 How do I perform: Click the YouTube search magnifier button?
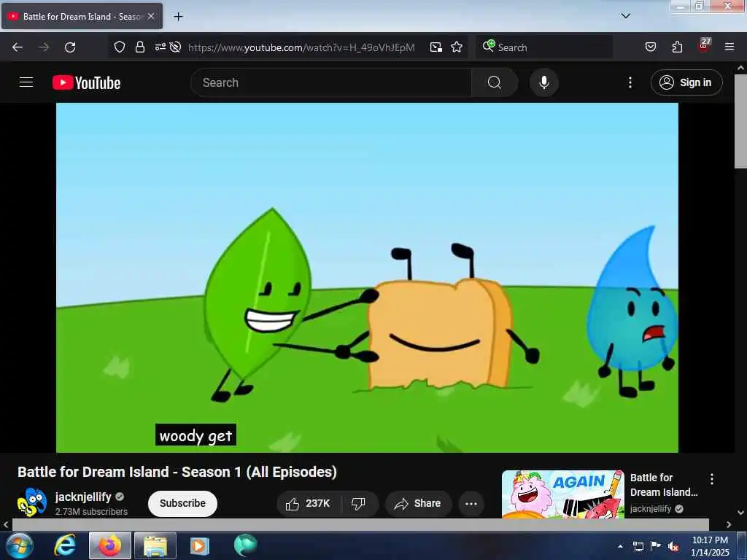pyautogui.click(x=495, y=82)
